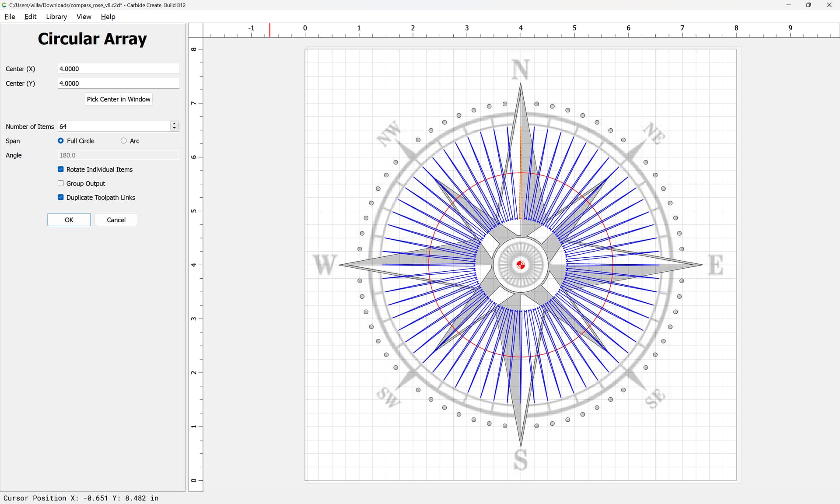Click the red array center marker
Viewport: 840px width, 504px height.
[521, 265]
